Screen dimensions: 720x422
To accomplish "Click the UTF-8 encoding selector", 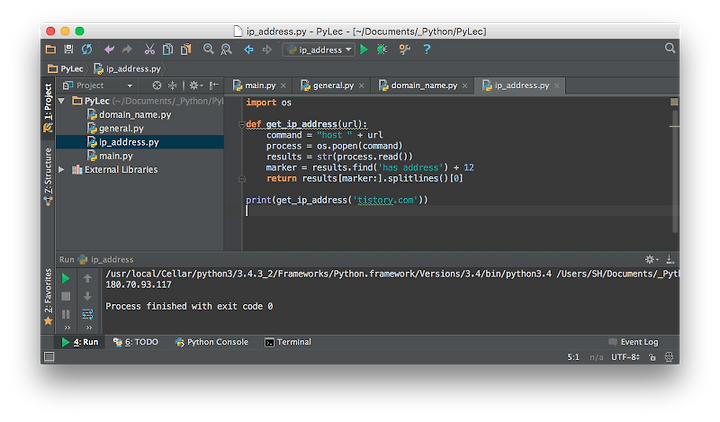I will pos(625,357).
